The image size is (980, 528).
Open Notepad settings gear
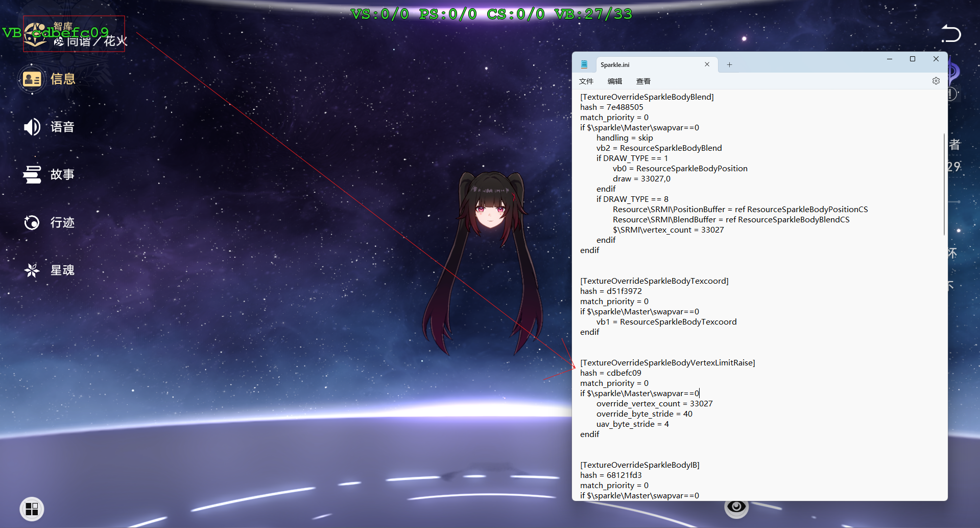(x=936, y=81)
